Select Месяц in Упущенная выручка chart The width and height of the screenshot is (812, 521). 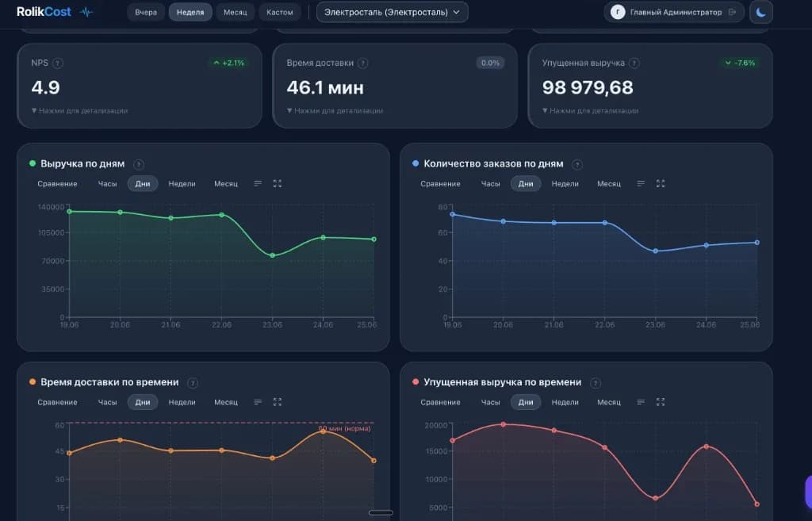(x=608, y=402)
